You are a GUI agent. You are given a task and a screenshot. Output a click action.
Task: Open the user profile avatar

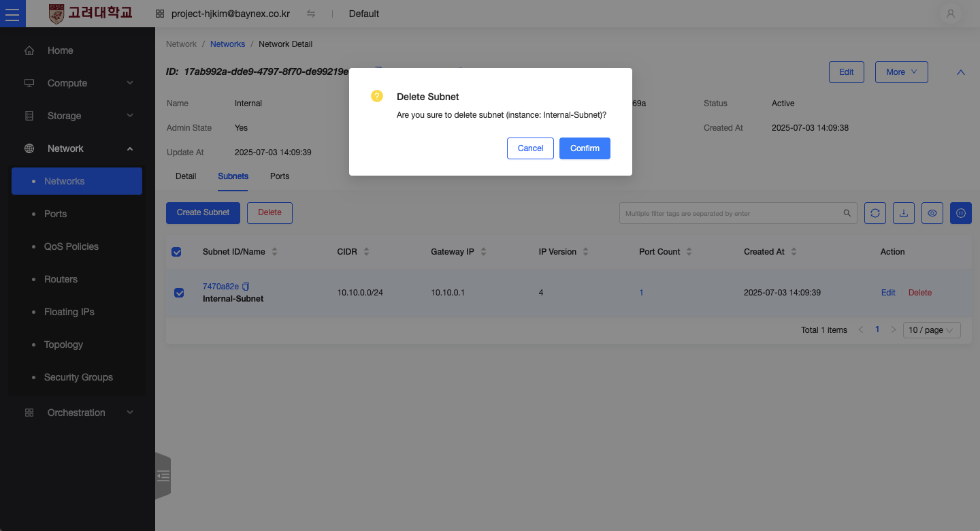(951, 14)
